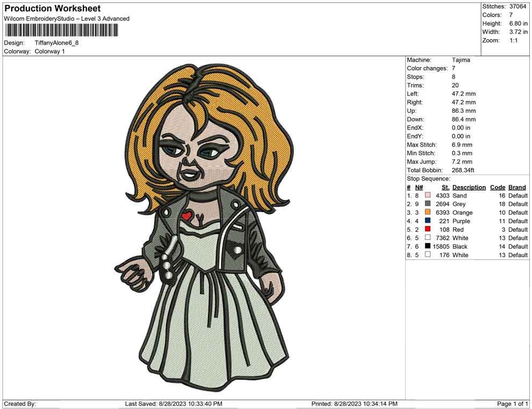Click the 'Last Saved: 8/28/2023 10:33:40 PM' footer
The height and width of the screenshot is (409, 532).
tap(174, 404)
